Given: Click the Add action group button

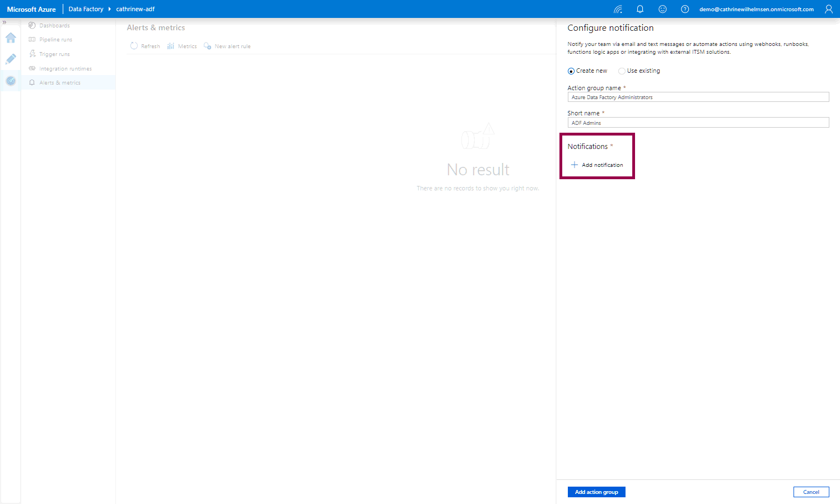Looking at the screenshot, I should [596, 492].
